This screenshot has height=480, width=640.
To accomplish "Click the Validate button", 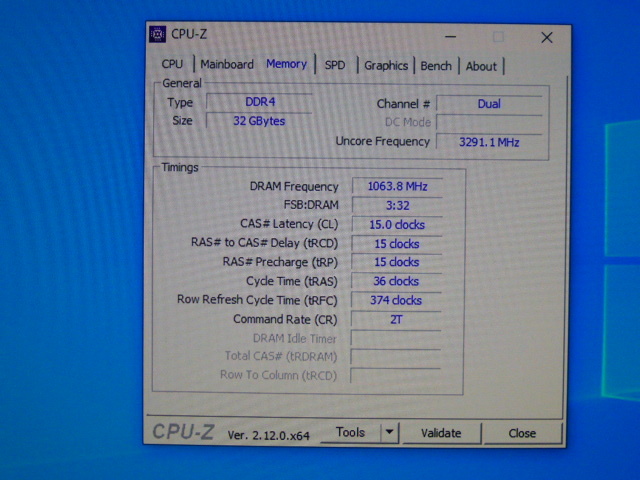I will click(441, 433).
